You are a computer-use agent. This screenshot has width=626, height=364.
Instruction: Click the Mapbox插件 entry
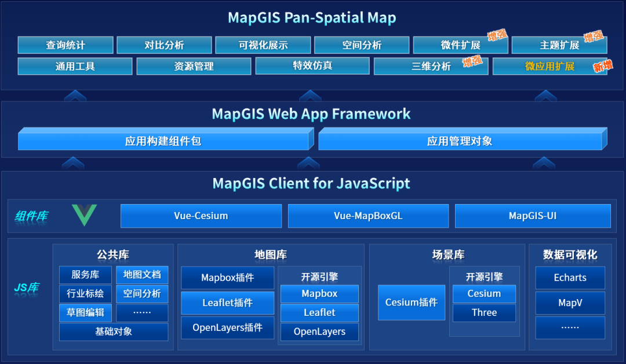click(x=227, y=278)
